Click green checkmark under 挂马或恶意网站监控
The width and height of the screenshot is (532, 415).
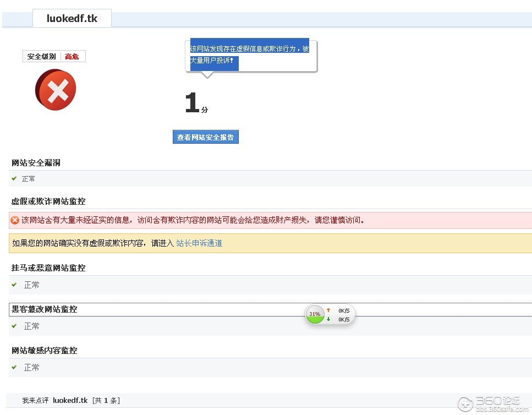click(x=14, y=285)
